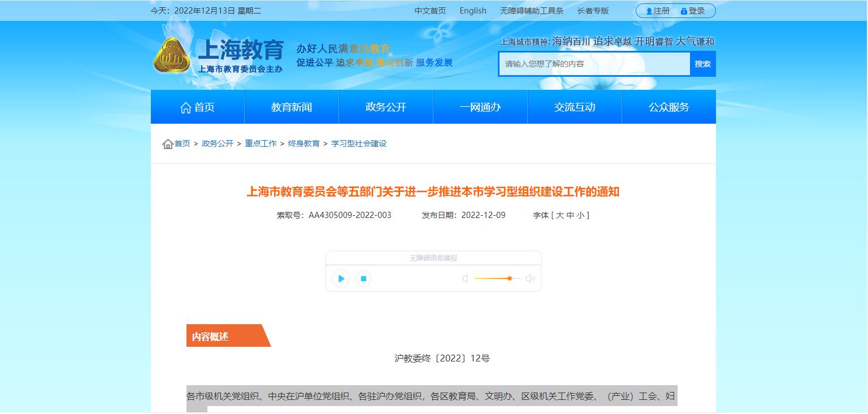Click the 搜索 search button
Screen dimensions: 868x414
[702, 64]
